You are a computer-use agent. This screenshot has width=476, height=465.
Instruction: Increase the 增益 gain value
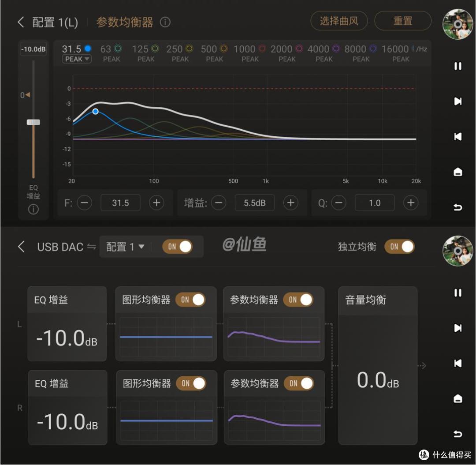coord(291,202)
